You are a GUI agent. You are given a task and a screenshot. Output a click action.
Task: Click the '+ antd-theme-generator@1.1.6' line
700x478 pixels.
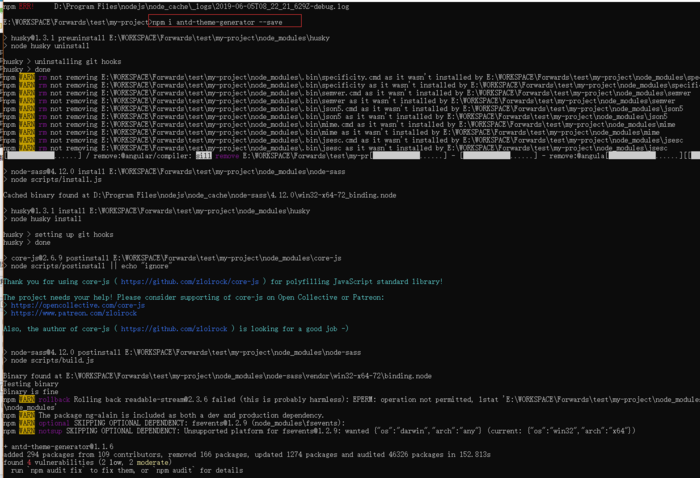coord(58,447)
